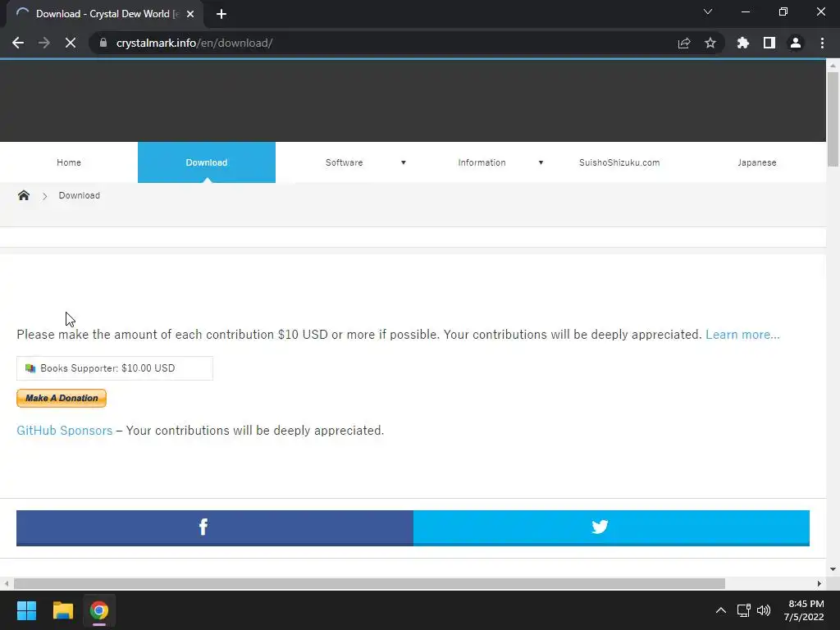
Task: Open the Software menu item
Action: (344, 162)
